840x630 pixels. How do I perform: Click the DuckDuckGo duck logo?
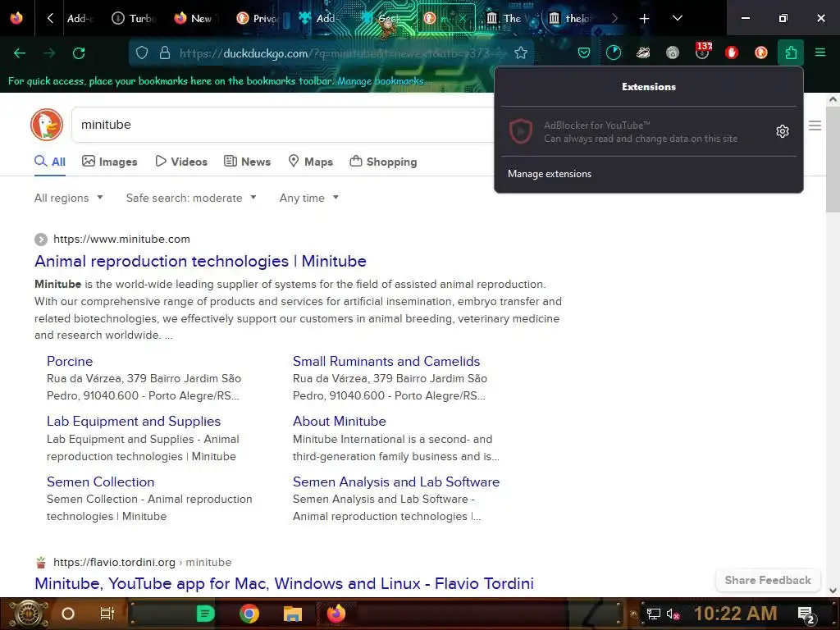coord(47,125)
